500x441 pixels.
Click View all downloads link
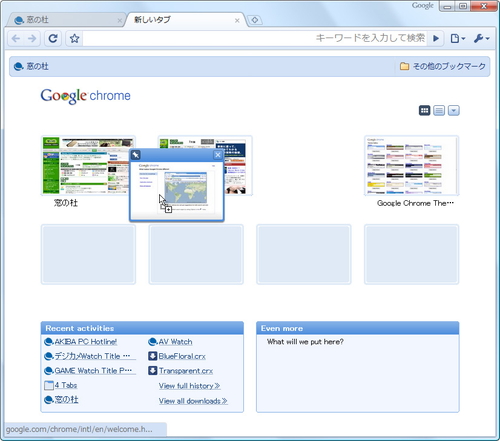point(193,401)
